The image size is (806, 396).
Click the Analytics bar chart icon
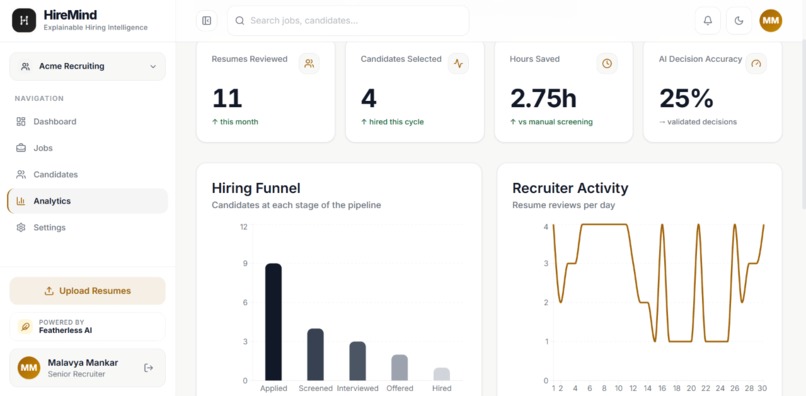coord(21,201)
